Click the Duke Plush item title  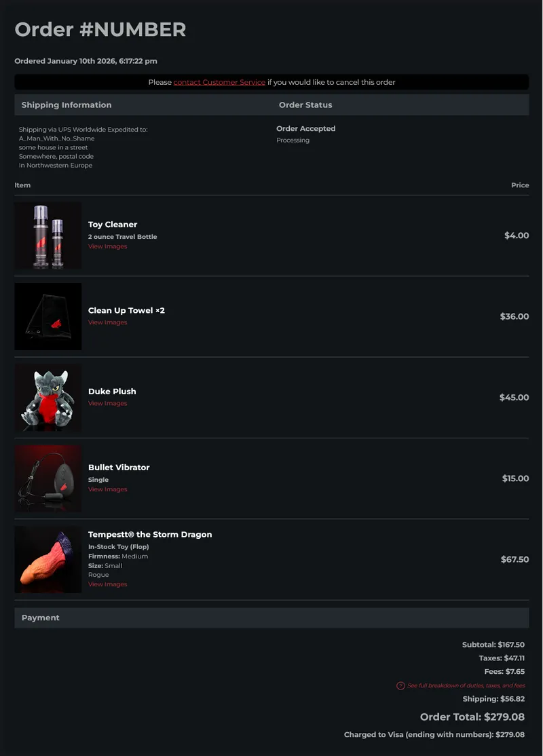point(112,392)
